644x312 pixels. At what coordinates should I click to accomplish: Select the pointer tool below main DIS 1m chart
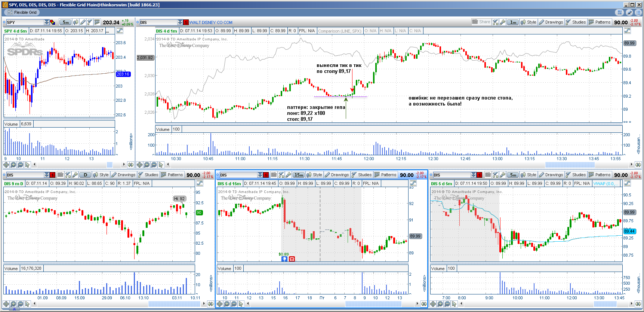pyautogui.click(x=161, y=165)
